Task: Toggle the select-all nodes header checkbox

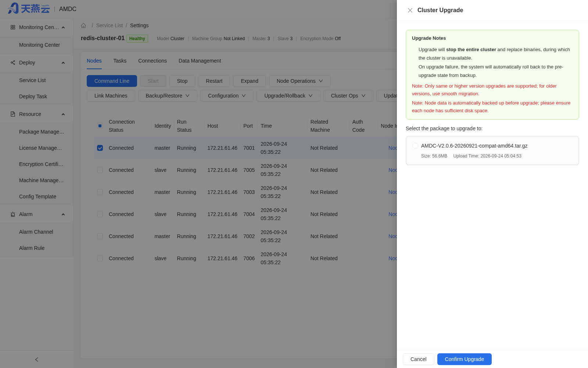Action: pos(100,126)
